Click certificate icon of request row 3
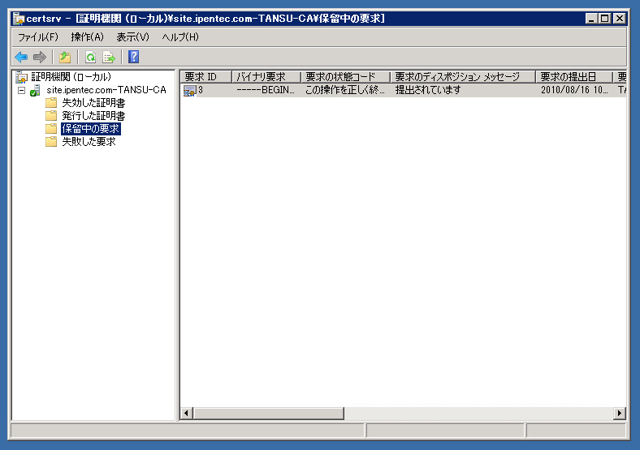Viewport: 640px width, 450px height. [x=190, y=91]
